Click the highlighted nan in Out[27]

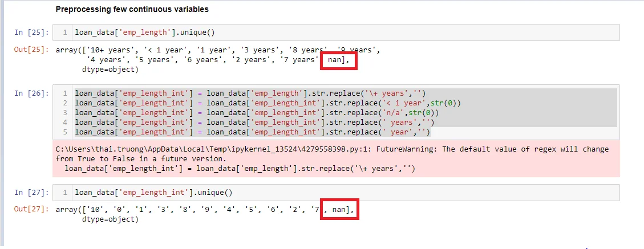341,210
